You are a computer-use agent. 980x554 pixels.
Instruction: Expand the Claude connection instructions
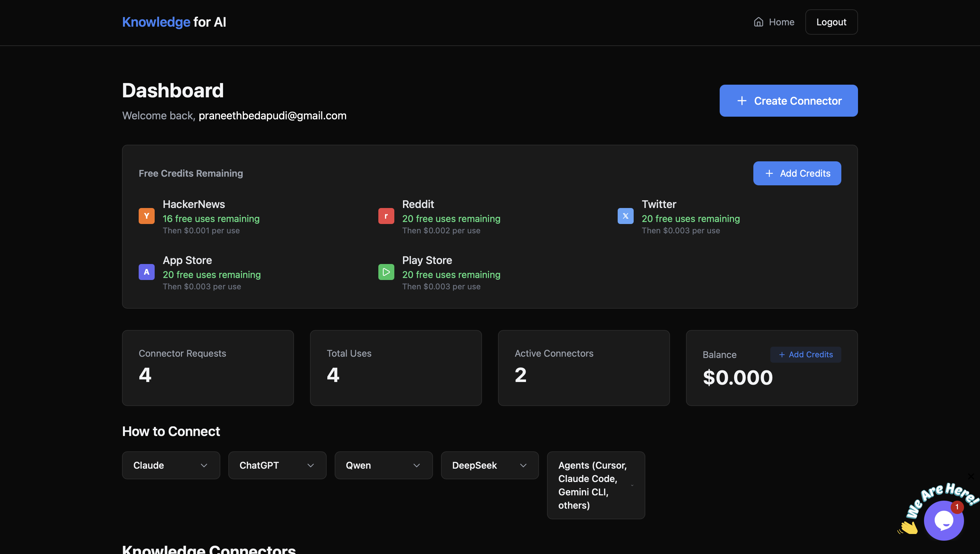coord(171,465)
